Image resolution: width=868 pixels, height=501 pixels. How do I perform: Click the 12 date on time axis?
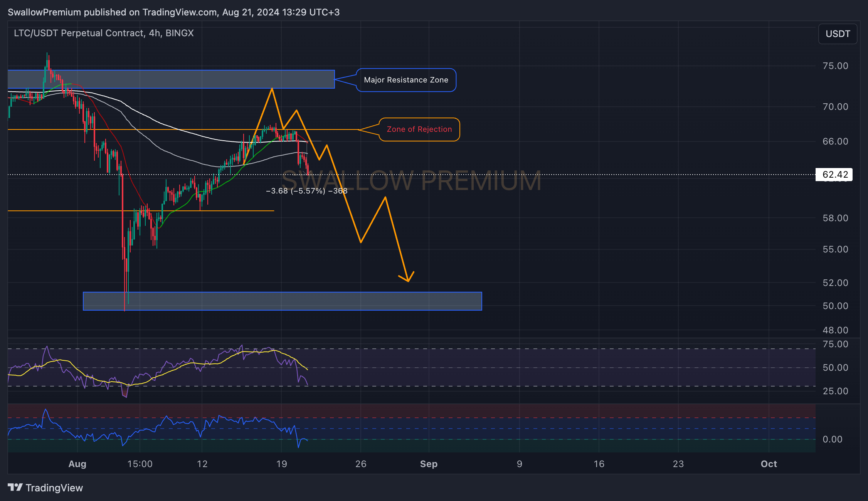[x=202, y=464]
